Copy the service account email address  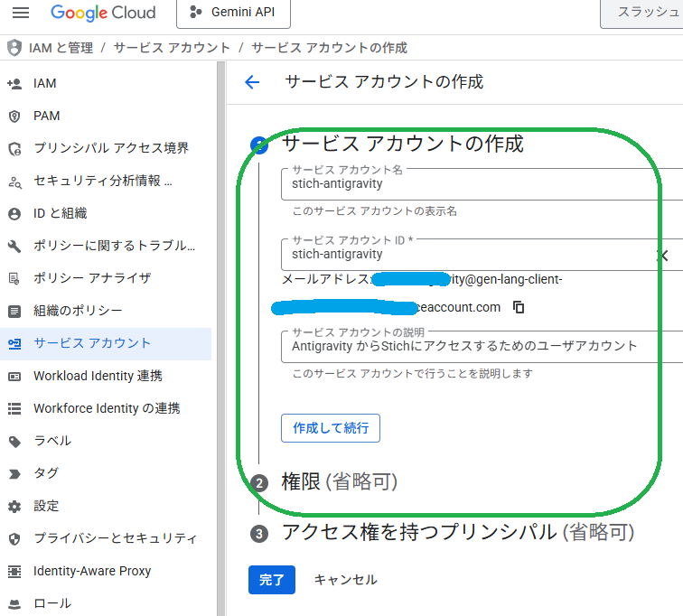pos(519,307)
